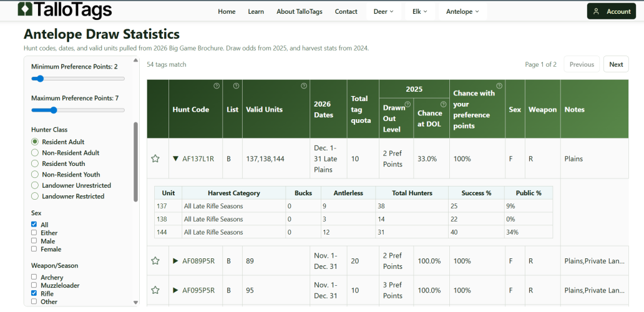
Task: Click the Next page button
Action: [x=615, y=64]
